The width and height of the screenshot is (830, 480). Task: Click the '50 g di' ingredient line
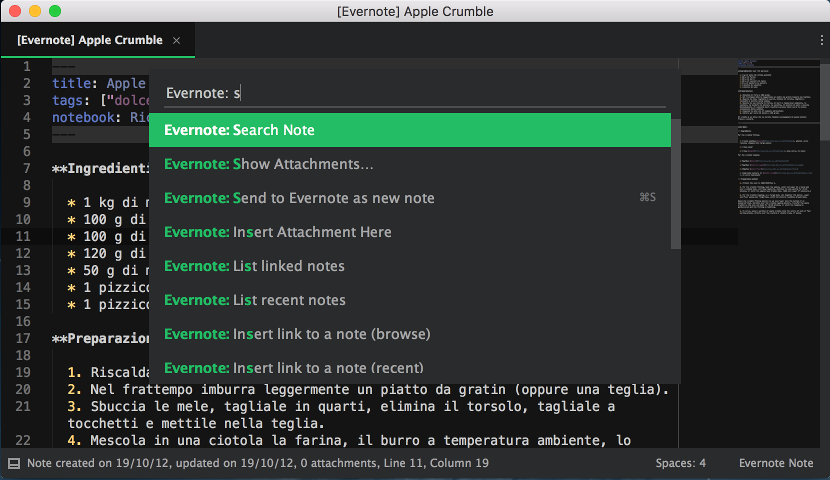(x=109, y=270)
